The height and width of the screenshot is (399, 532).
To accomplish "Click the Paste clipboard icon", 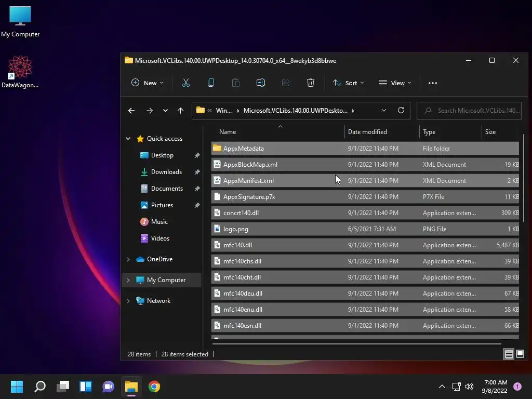I will coord(236,83).
